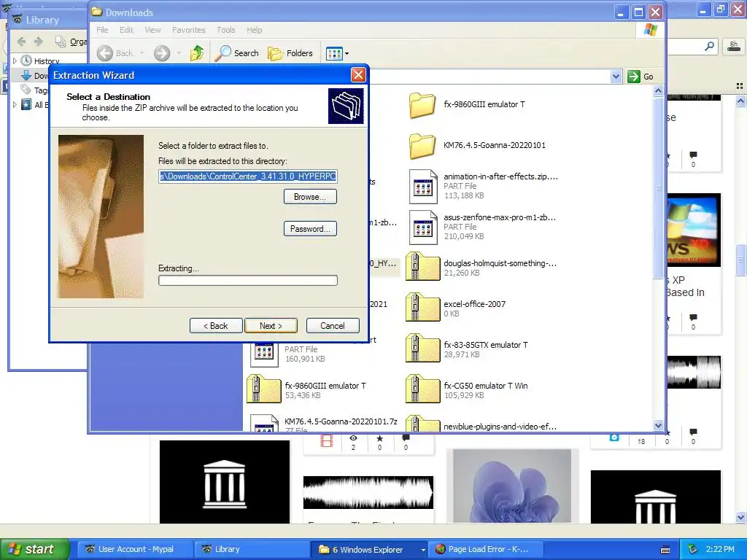The image size is (747, 560).
Task: Open Views dropdown arrow
Action: pyautogui.click(x=347, y=54)
